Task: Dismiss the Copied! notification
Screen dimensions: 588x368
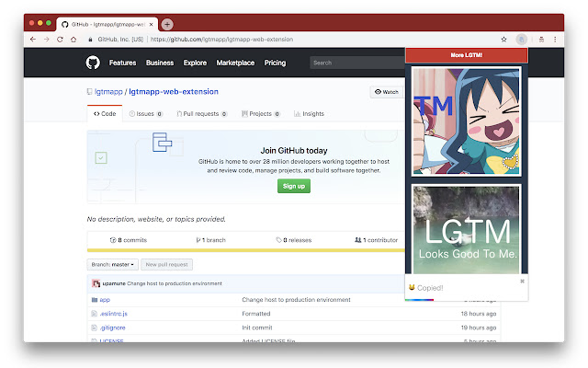Action: [x=522, y=282]
